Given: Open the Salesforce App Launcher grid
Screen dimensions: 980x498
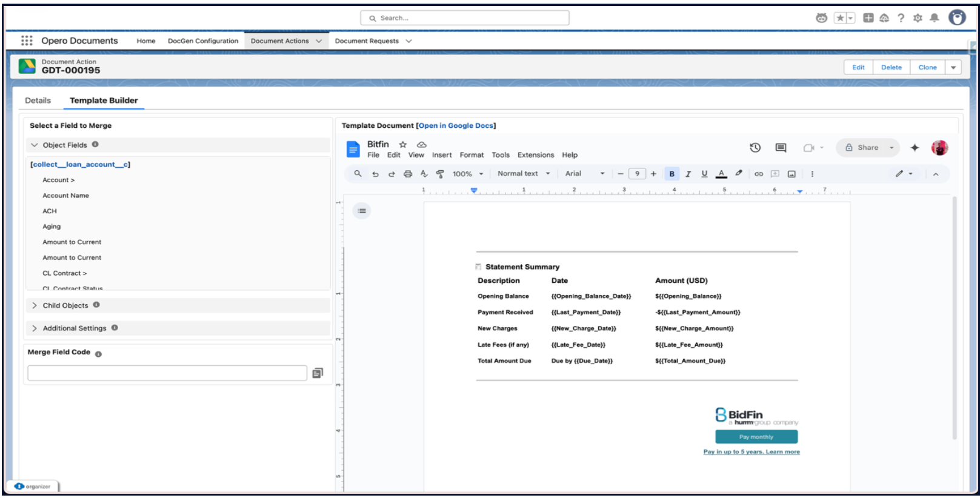Looking at the screenshot, I should tap(27, 41).
